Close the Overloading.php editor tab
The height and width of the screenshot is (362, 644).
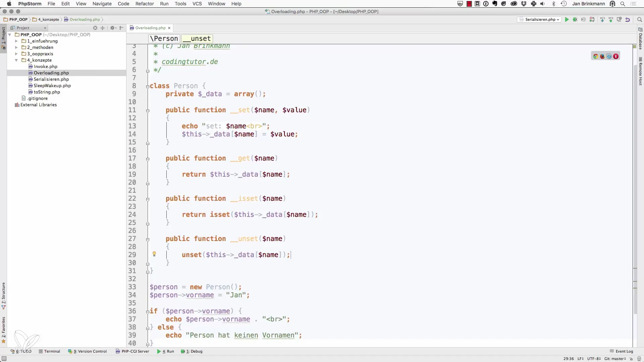pos(169,28)
